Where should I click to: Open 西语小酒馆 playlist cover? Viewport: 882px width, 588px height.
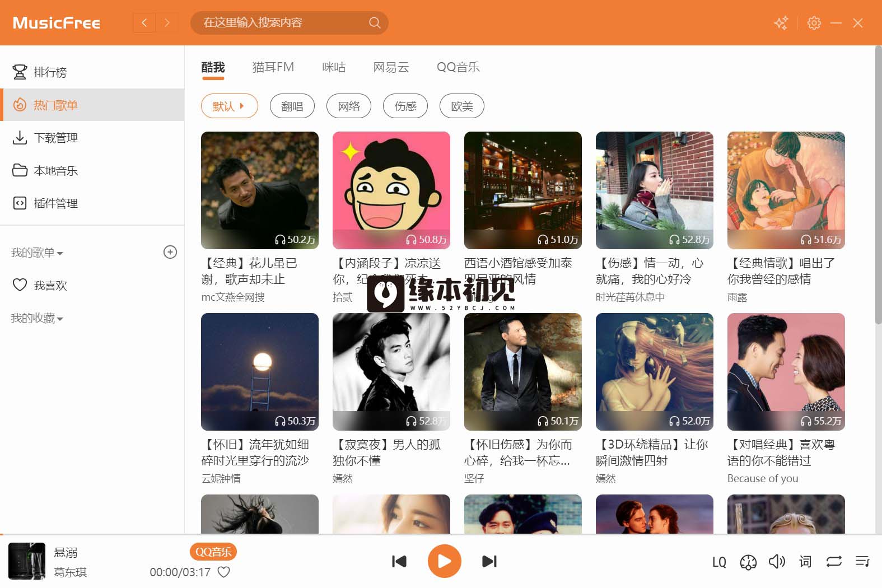[x=523, y=190]
